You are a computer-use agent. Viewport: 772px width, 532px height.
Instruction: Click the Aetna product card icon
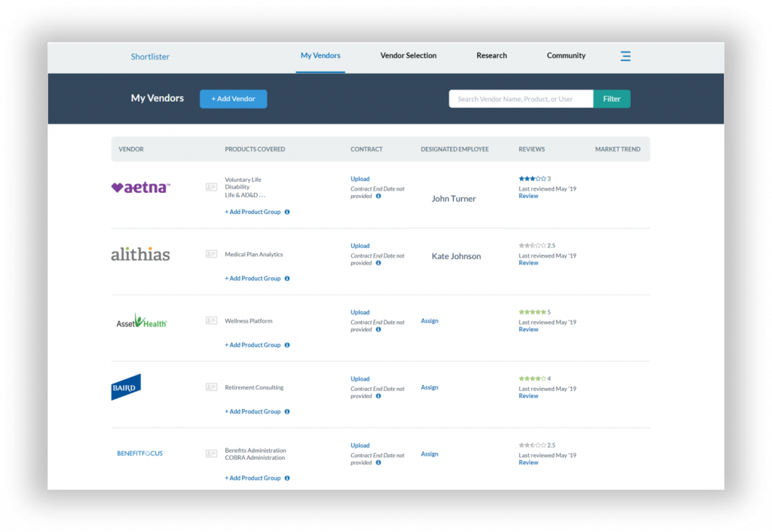tap(211, 187)
